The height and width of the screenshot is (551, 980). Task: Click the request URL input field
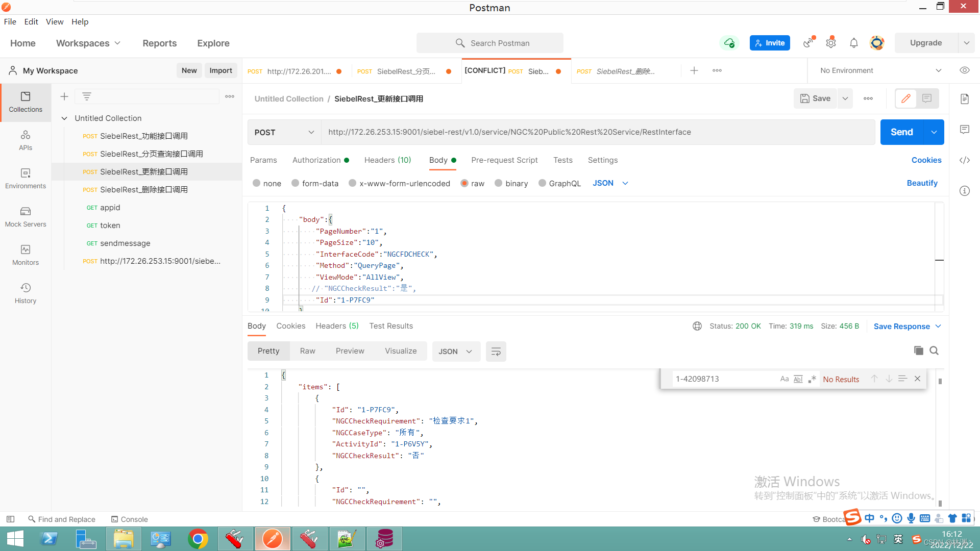click(x=597, y=132)
